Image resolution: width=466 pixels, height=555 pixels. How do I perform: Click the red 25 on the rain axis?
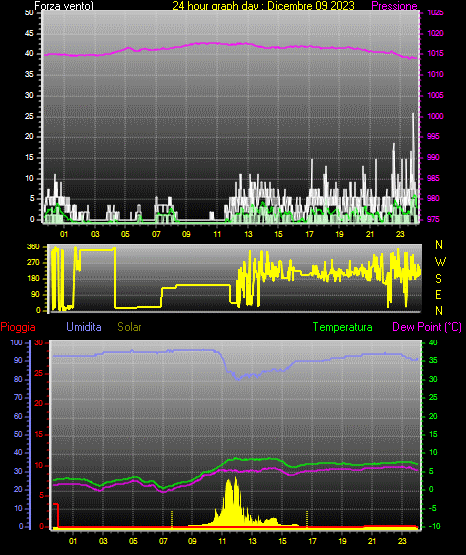pos(39,373)
